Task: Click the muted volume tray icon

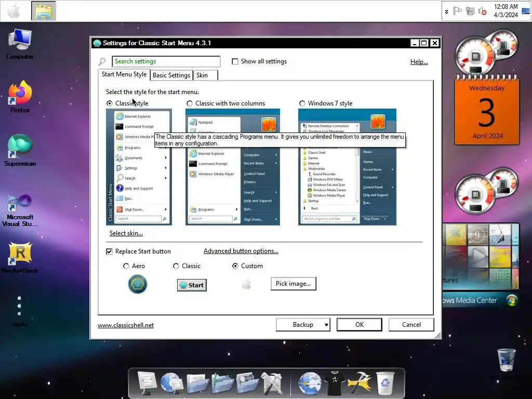Action: click(483, 11)
